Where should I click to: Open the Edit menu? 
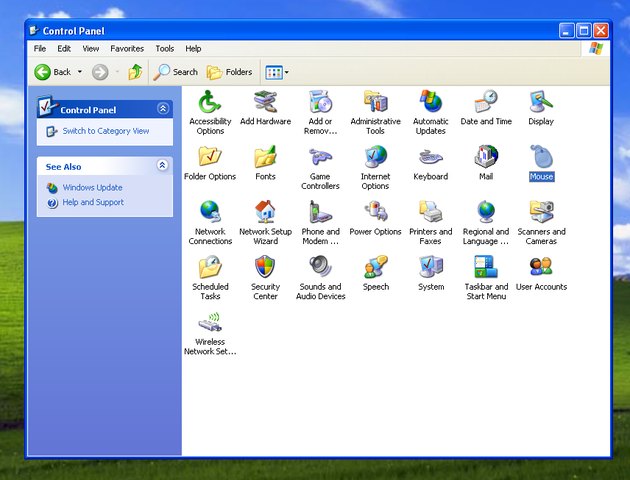64,49
